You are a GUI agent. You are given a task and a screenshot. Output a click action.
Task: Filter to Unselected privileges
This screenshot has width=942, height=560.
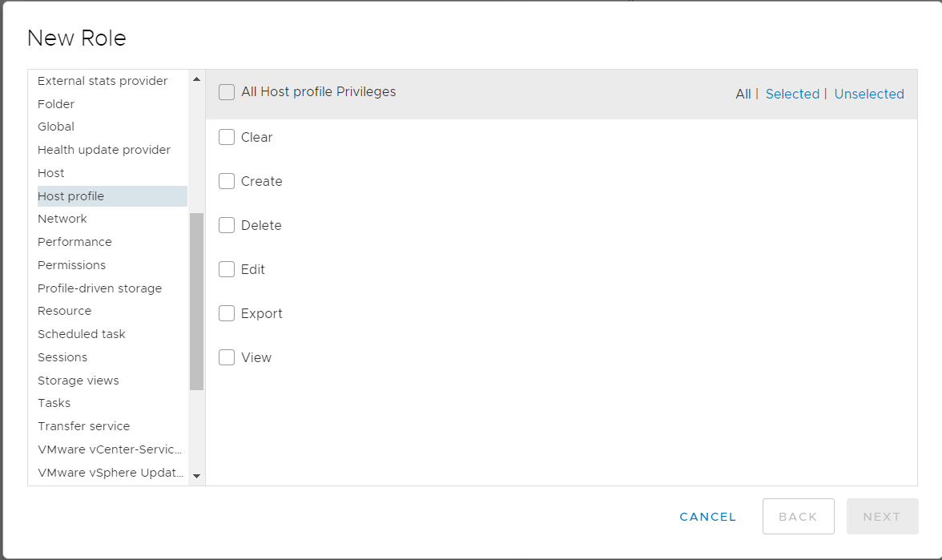869,95
